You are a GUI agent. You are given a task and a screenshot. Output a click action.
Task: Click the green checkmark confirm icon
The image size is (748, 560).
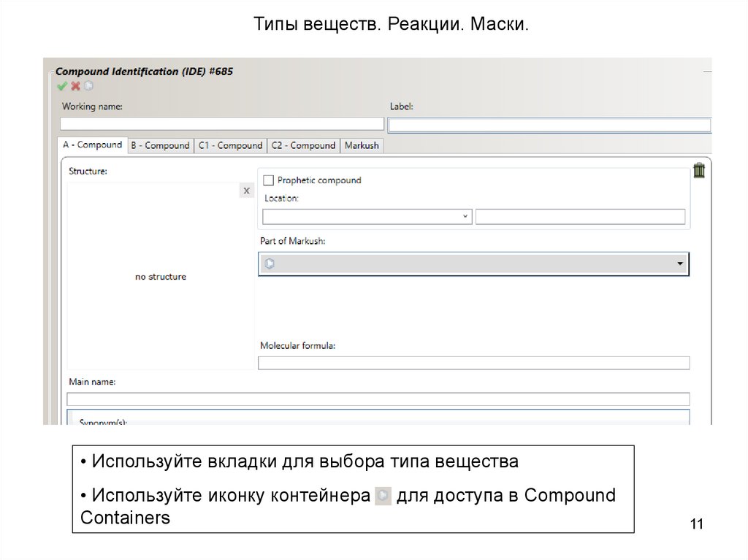(x=62, y=86)
